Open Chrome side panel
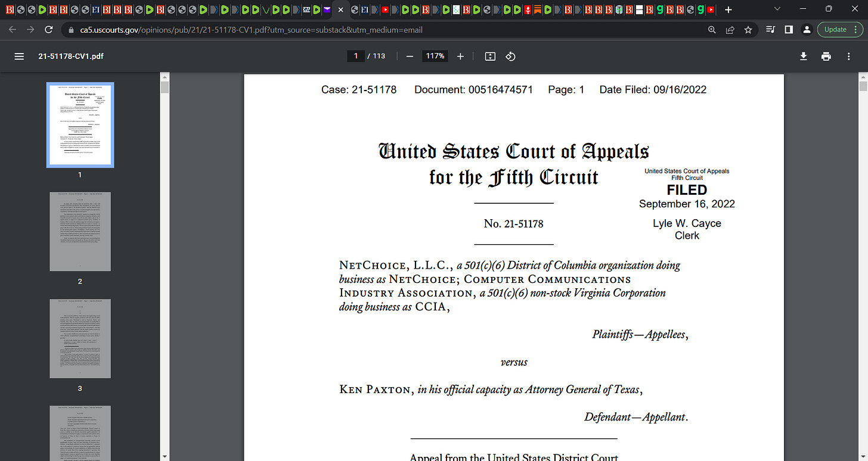 (789, 30)
